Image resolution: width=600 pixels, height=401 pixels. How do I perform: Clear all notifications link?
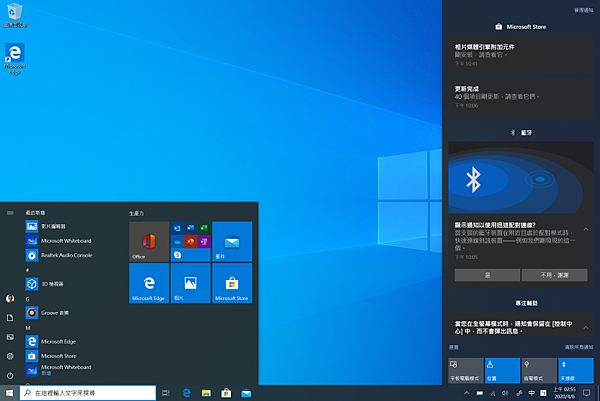pyautogui.click(x=579, y=347)
